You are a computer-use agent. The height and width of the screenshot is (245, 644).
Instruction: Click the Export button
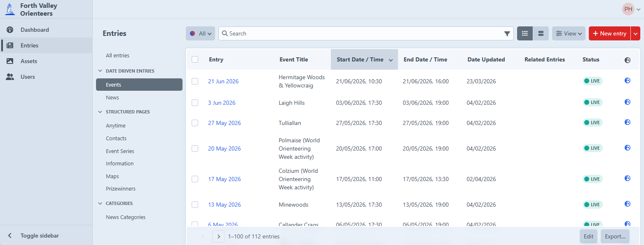pyautogui.click(x=615, y=236)
